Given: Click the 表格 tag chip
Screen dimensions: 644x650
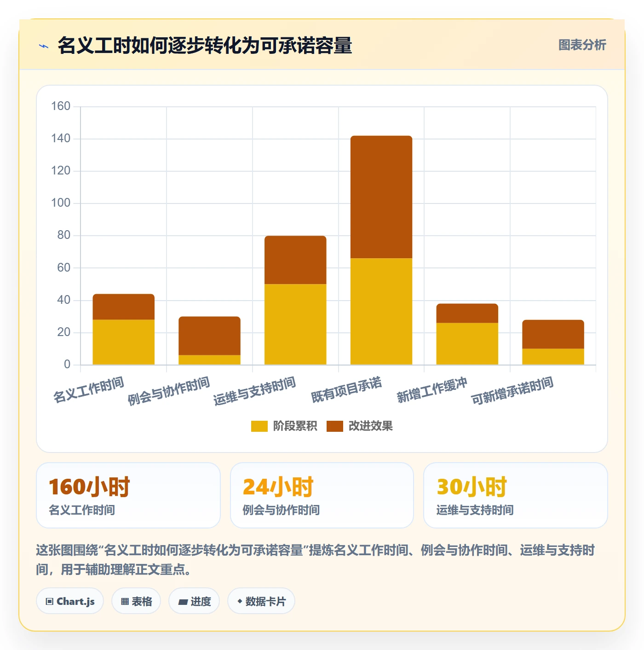Looking at the screenshot, I should 136,601.
